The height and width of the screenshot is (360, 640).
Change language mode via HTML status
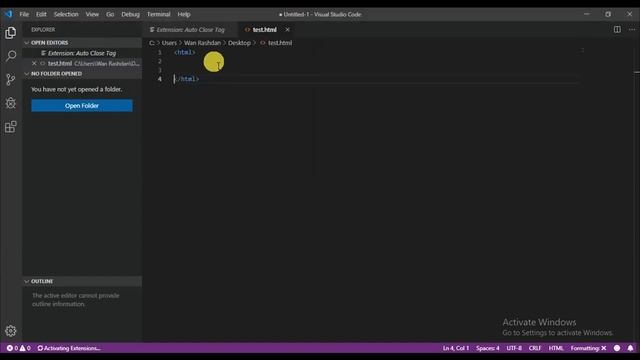[x=556, y=348]
